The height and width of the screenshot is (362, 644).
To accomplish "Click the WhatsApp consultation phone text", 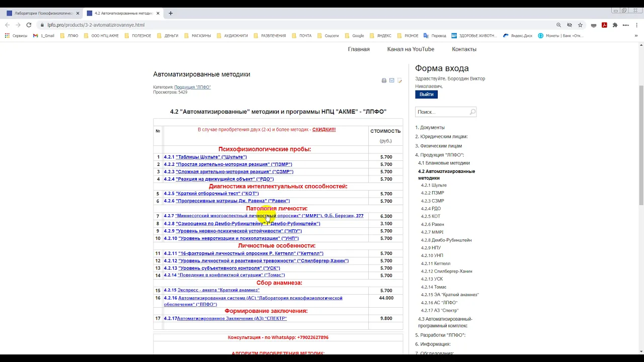I will point(278,337).
